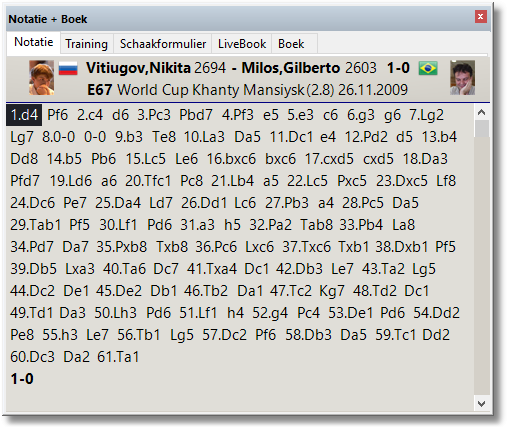Close the Notatie + Boek panel
The height and width of the screenshot is (430, 508).
pos(480,16)
